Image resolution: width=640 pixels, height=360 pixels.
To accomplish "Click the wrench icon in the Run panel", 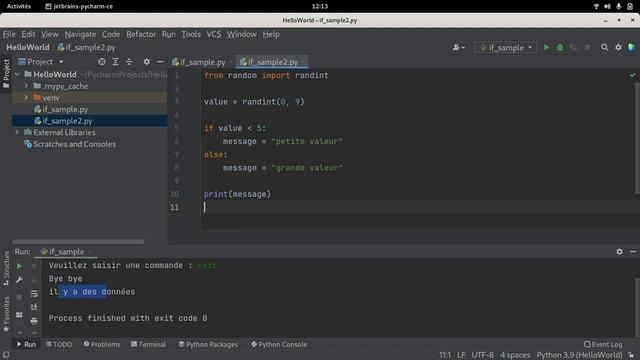I will [x=19, y=280].
